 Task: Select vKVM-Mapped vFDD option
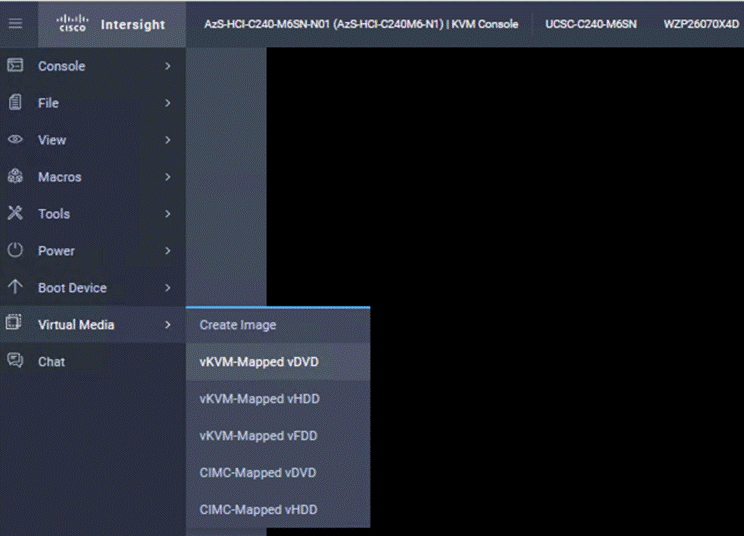[x=278, y=436]
